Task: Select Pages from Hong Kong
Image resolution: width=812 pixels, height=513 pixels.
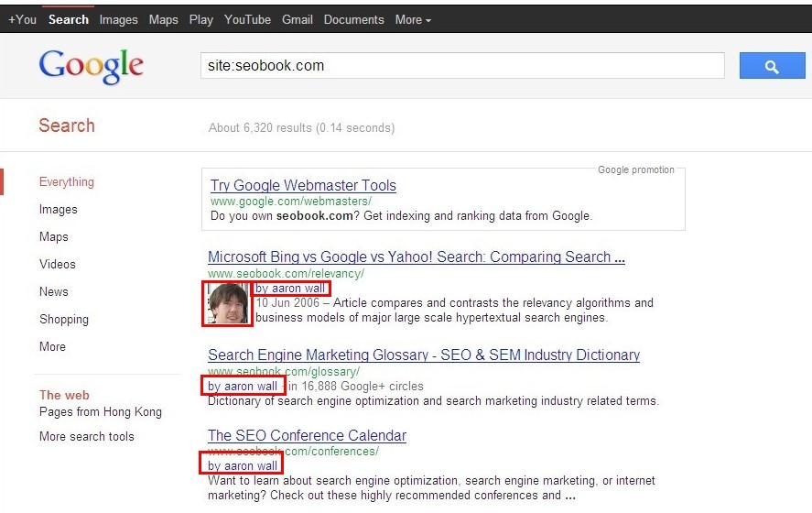Action: click(x=101, y=412)
